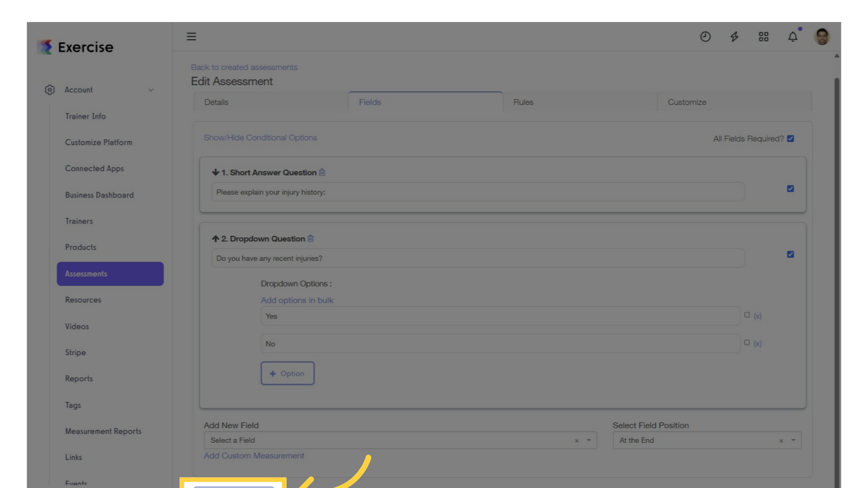Open Resources in sidebar
868x488 pixels.
coord(83,300)
